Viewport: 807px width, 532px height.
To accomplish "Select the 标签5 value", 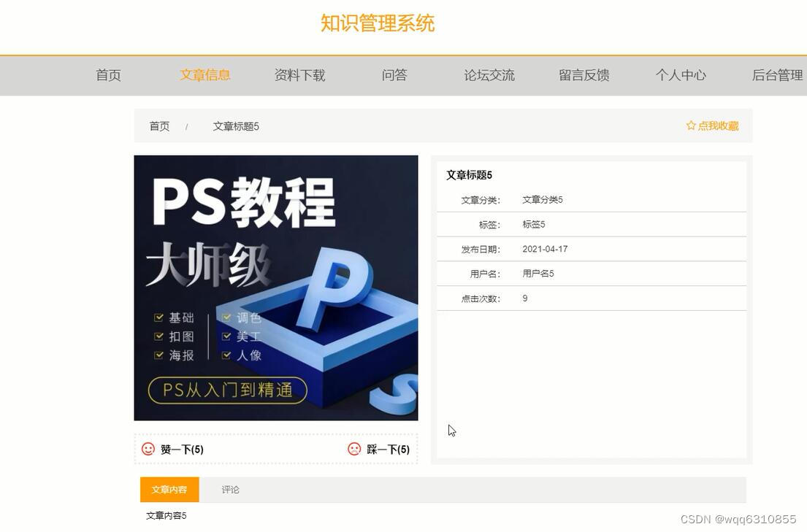I will click(534, 224).
